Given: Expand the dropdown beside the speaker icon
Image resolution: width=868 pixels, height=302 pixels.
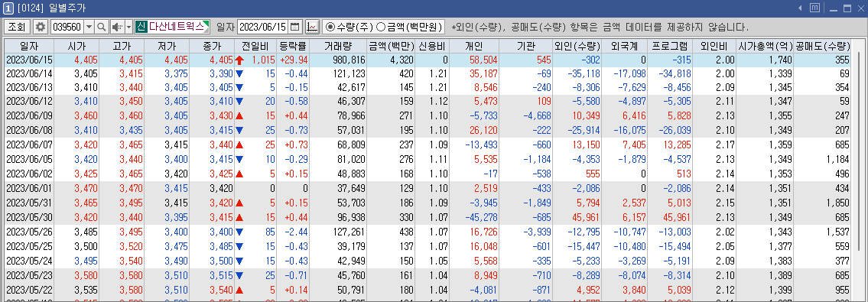Looking at the screenshot, I should [128, 27].
